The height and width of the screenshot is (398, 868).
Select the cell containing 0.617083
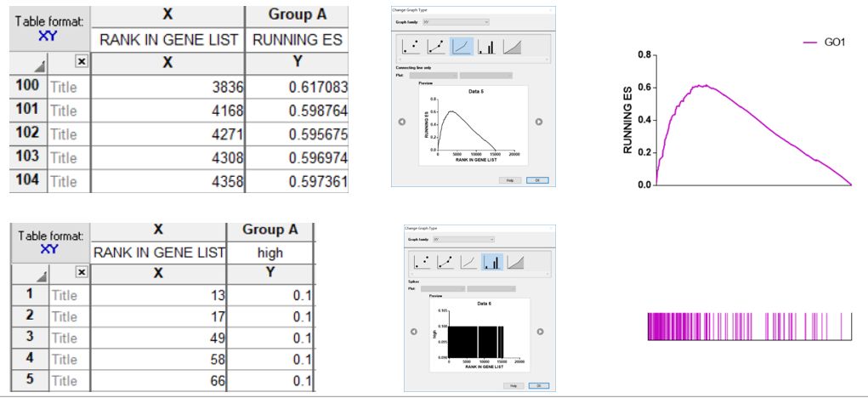coord(297,87)
